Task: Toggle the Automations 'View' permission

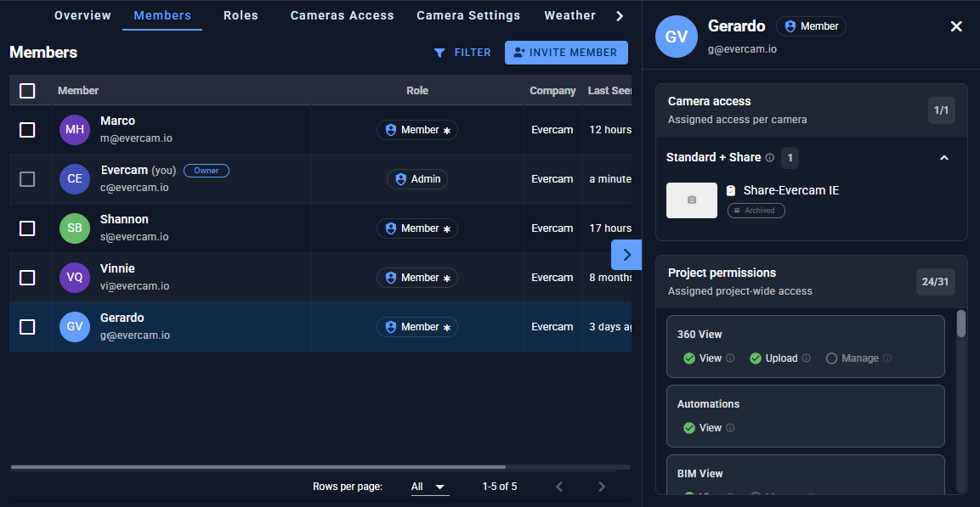Action: pos(689,428)
